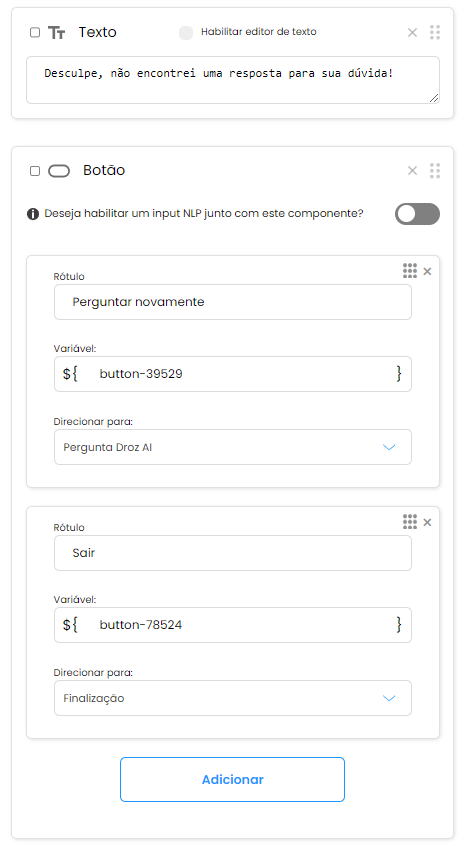Remove the Botão component with its X icon
Image resolution: width=465 pixels, height=846 pixels.
(412, 171)
